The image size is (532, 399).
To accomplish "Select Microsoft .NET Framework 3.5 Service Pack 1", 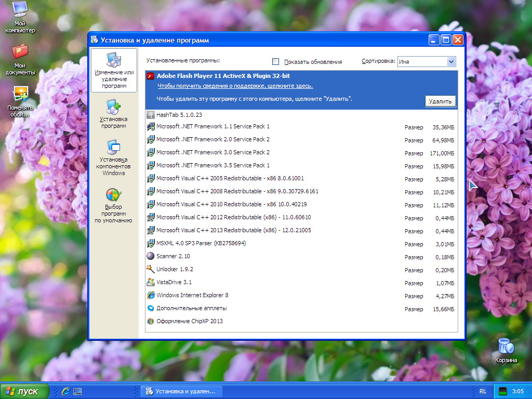I will pos(302,165).
